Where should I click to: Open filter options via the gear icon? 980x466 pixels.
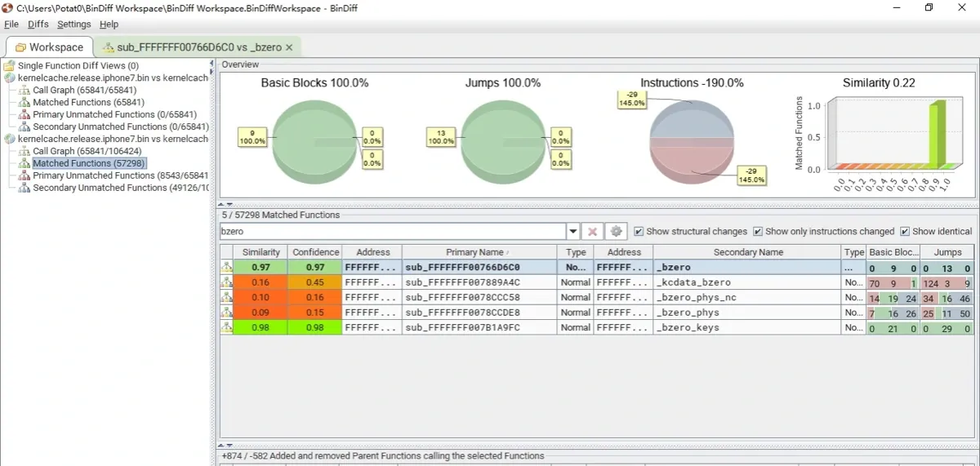[616, 232]
